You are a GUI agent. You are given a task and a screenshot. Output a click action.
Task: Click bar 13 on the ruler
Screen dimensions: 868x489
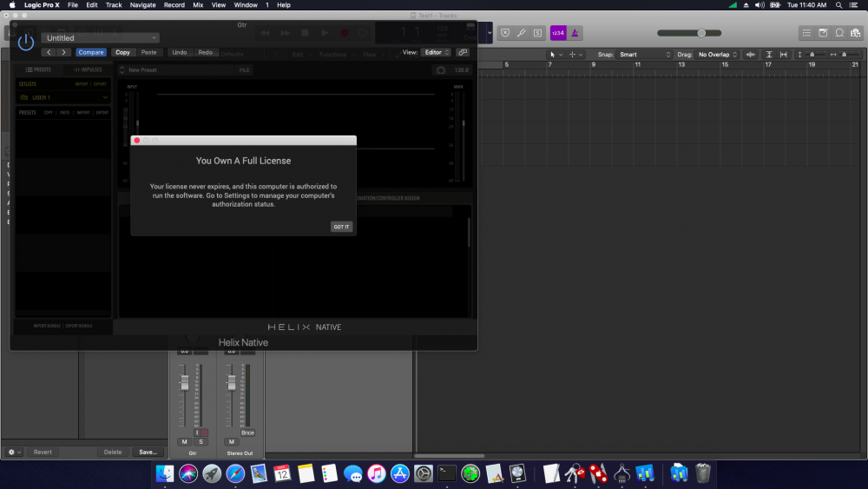click(681, 65)
